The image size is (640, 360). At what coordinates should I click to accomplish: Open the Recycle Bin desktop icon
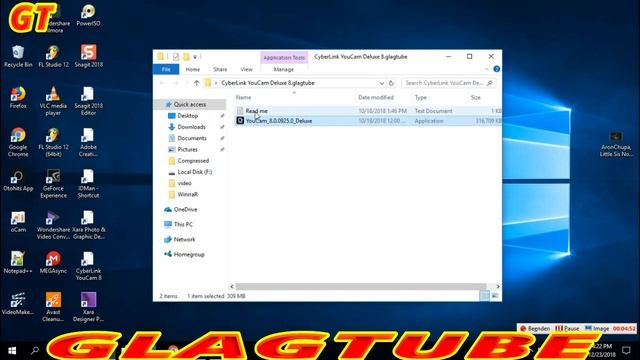coord(18,56)
